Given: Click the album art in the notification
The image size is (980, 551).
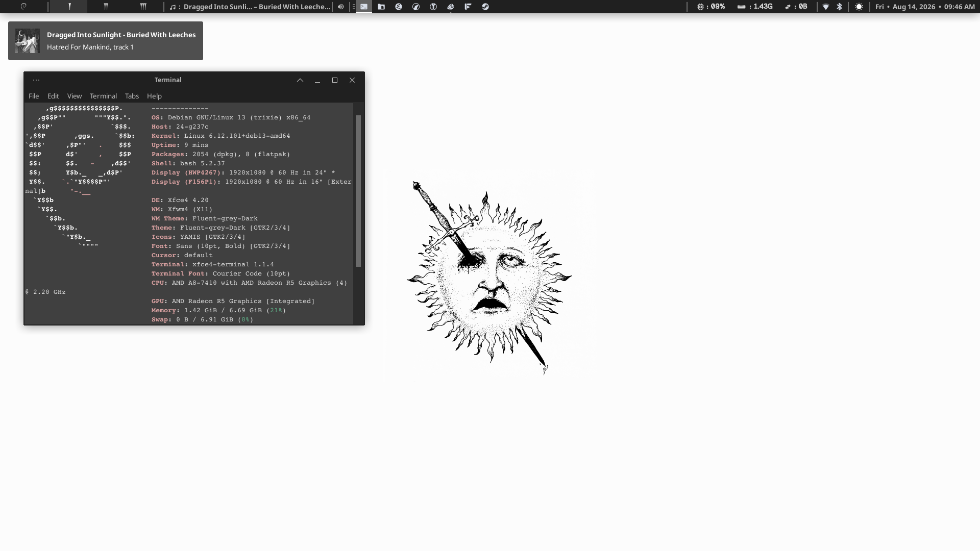Looking at the screenshot, I should point(27,41).
